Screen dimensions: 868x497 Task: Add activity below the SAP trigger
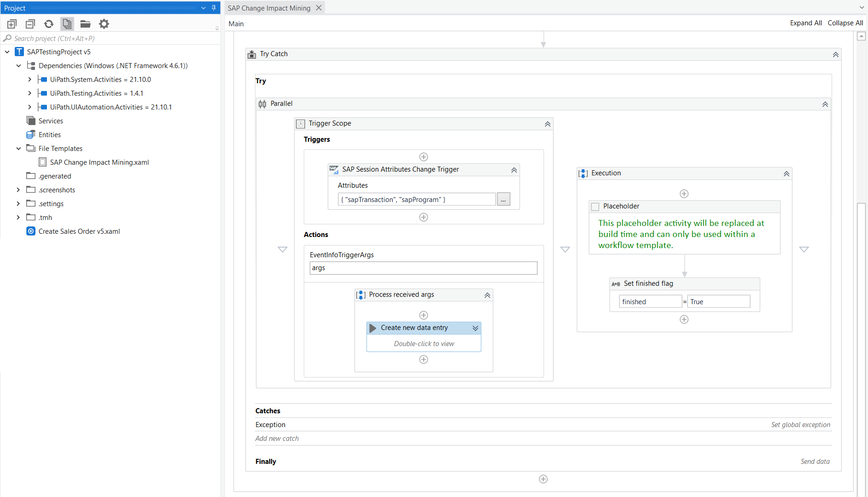424,217
